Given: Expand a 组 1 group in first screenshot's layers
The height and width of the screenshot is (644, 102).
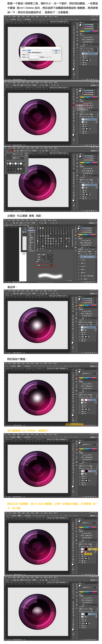Looking at the screenshot, I should [x=82, y=65].
